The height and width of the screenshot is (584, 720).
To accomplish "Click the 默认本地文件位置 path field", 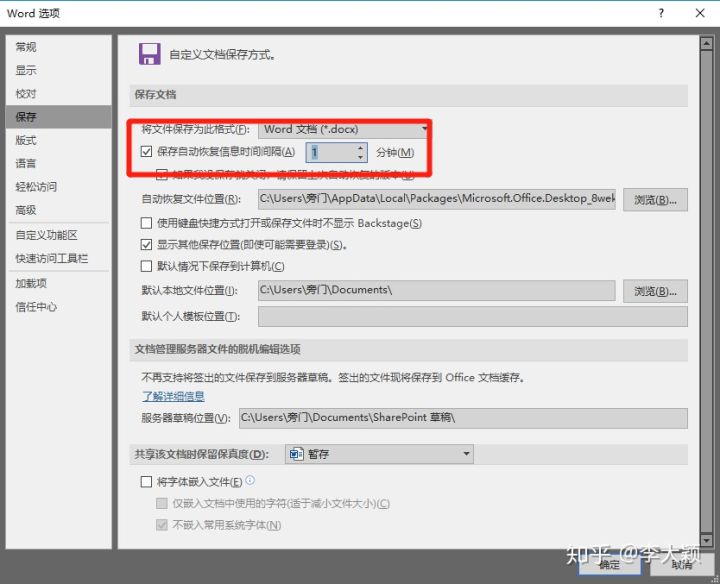I will pyautogui.click(x=437, y=290).
